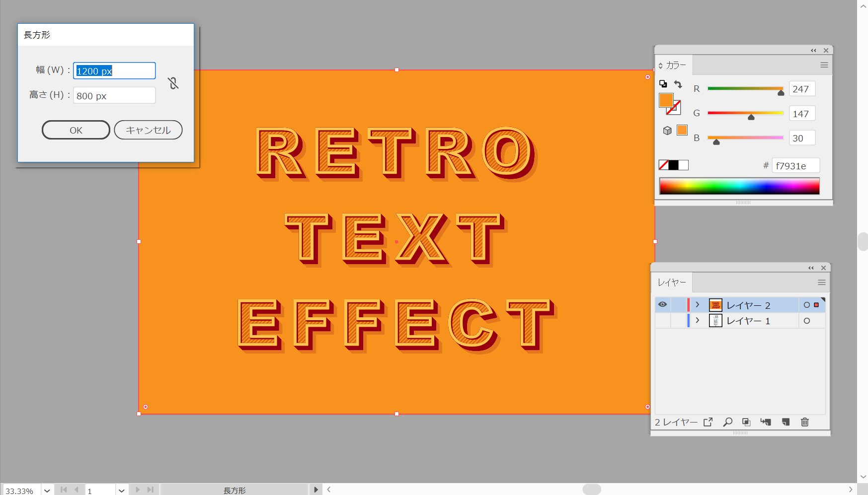This screenshot has height=495, width=868.
Task: Show レイヤー 1 via its visibility box
Action: (x=662, y=321)
